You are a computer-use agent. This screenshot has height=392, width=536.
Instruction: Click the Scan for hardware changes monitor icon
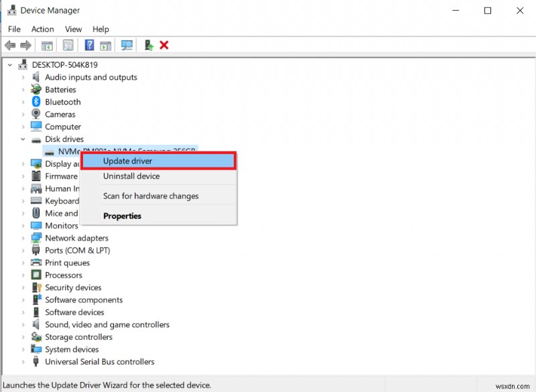127,45
